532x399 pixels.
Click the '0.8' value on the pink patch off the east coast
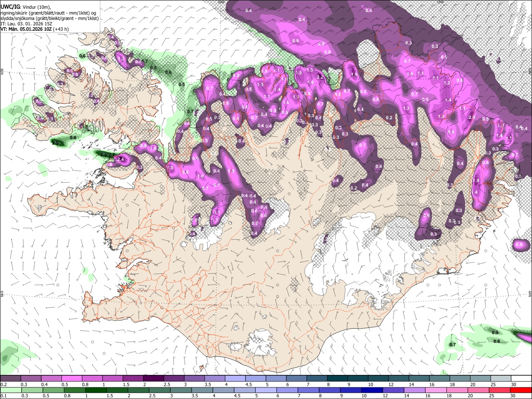[x=519, y=245]
